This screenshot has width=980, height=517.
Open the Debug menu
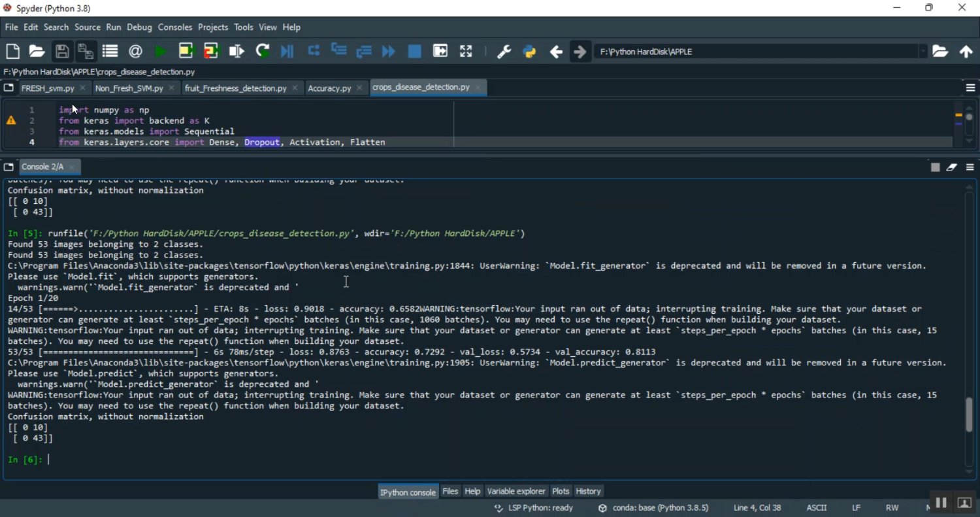[139, 27]
